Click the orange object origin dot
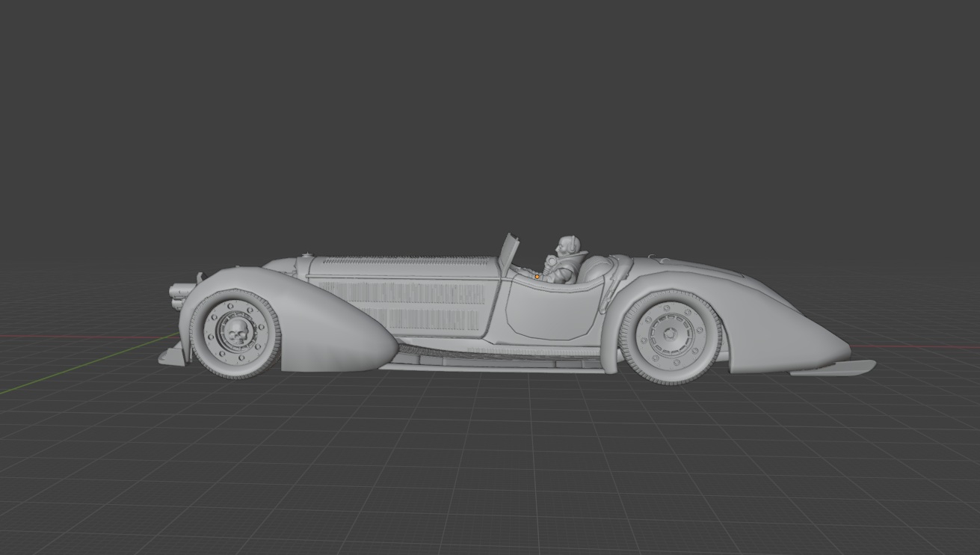Screen dimensions: 980x555 (x=537, y=277)
